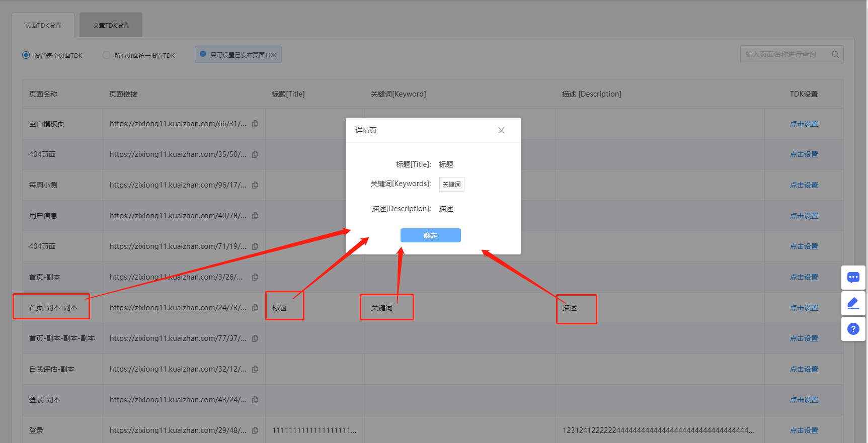868x443 pixels.
Task: Click 点击设置 for 首页-副本-副本 row
Action: (x=804, y=308)
